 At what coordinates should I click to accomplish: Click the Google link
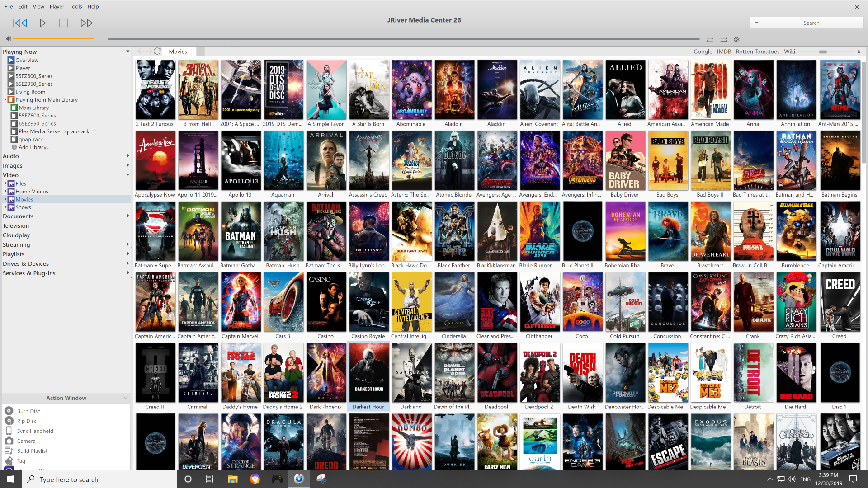click(703, 52)
